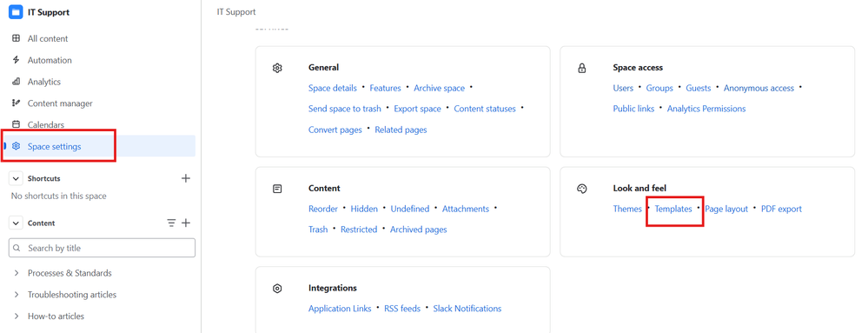Go to Analytics in sidebar

pos(43,82)
